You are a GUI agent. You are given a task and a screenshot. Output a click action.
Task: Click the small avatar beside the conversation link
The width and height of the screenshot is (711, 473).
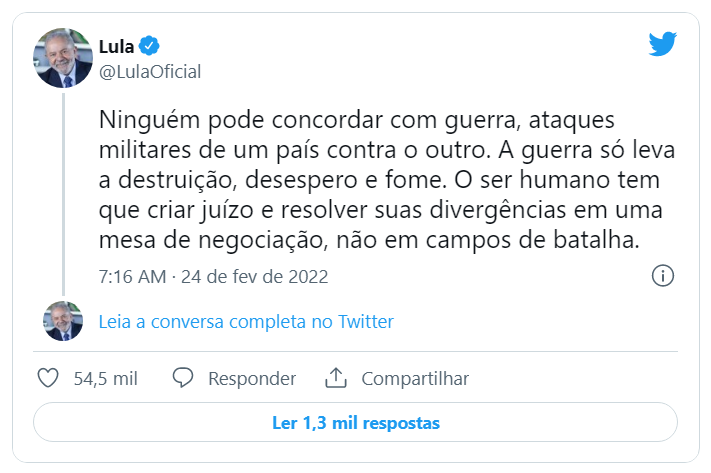pos(63,321)
